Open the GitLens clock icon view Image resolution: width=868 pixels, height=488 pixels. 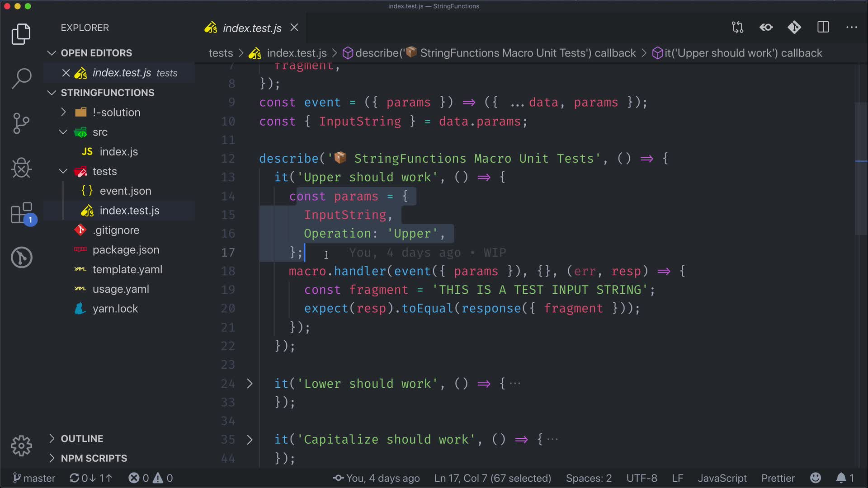[21, 258]
